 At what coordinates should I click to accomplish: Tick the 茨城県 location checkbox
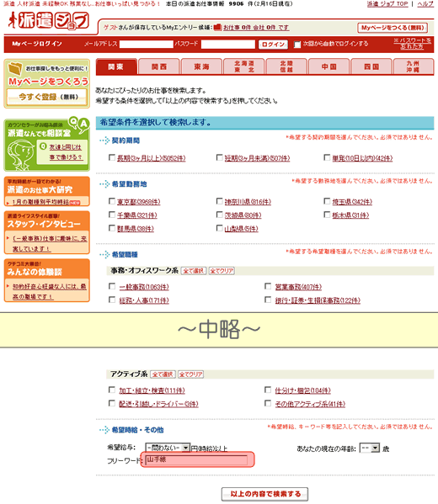pos(220,215)
